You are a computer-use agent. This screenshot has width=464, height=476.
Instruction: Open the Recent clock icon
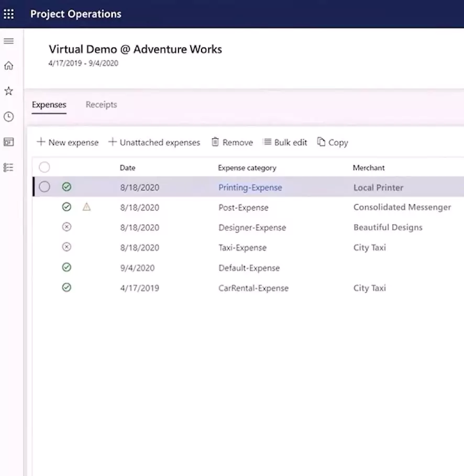pyautogui.click(x=9, y=117)
